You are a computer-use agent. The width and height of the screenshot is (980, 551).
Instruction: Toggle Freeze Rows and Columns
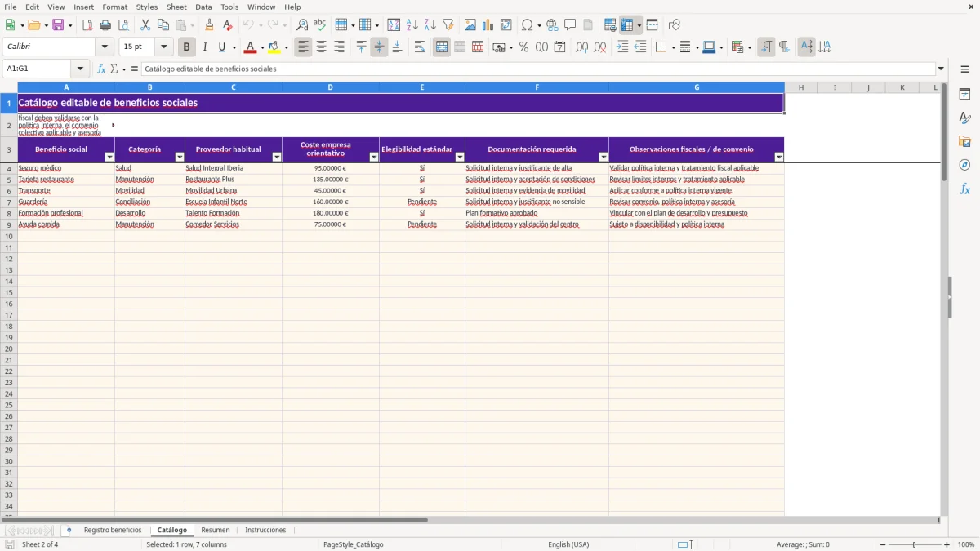click(x=628, y=25)
